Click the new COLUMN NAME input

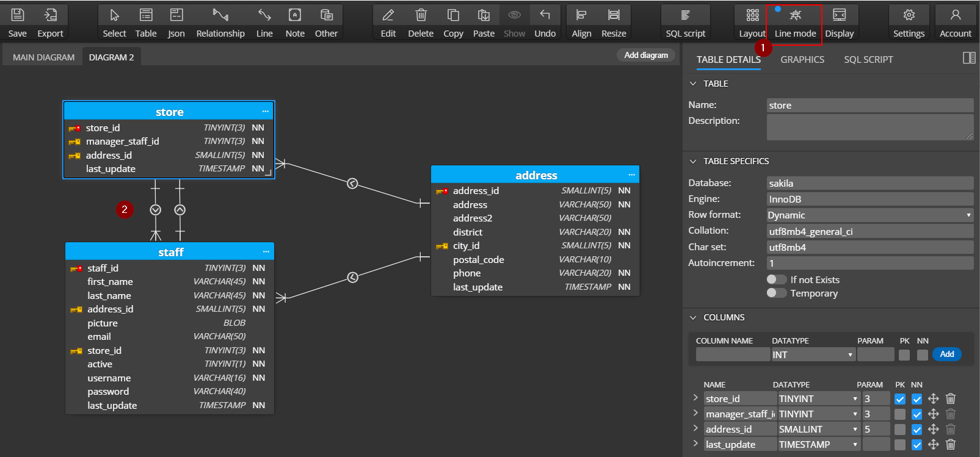coord(733,354)
